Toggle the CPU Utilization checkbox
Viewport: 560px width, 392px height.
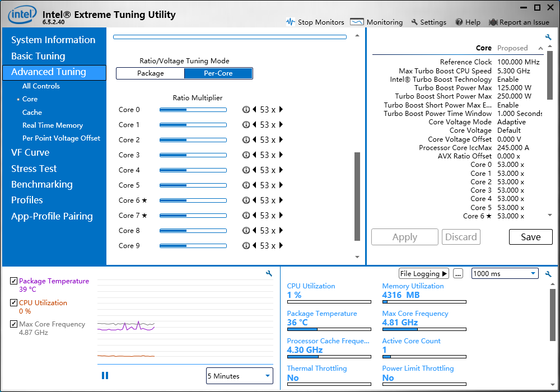[14, 302]
